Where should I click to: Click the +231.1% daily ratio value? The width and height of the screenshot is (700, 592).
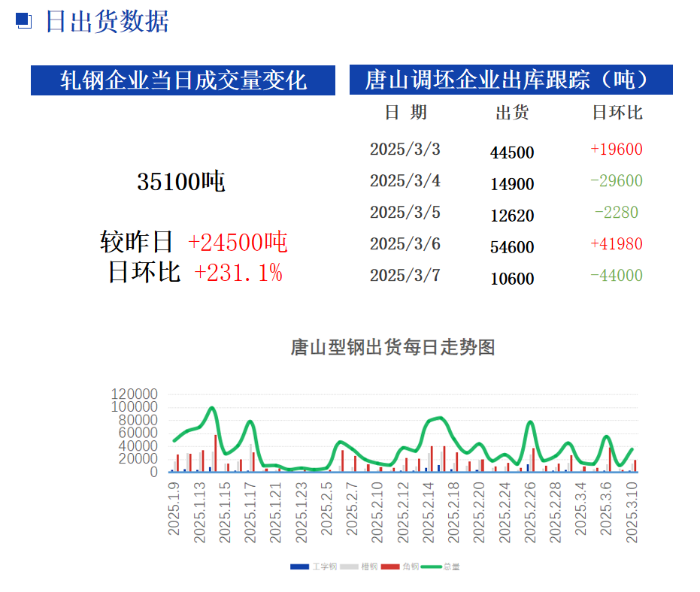[x=238, y=273]
